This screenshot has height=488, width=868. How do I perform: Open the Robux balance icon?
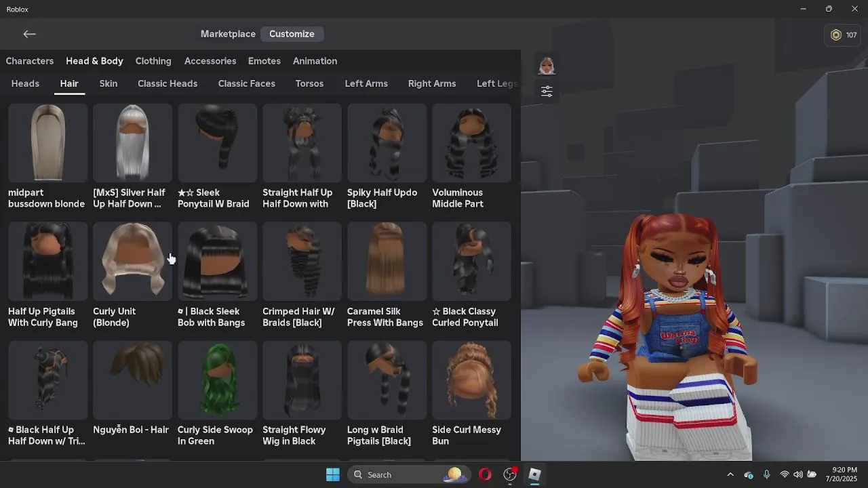click(836, 35)
